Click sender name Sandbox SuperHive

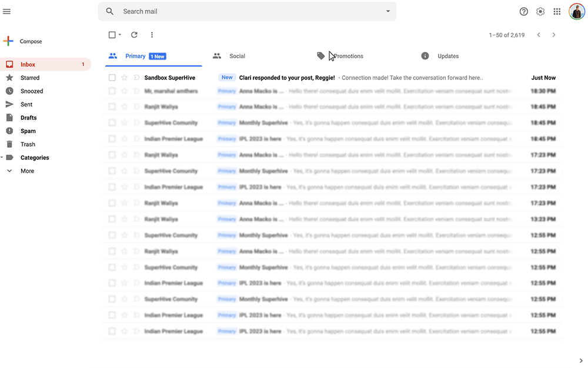click(169, 78)
